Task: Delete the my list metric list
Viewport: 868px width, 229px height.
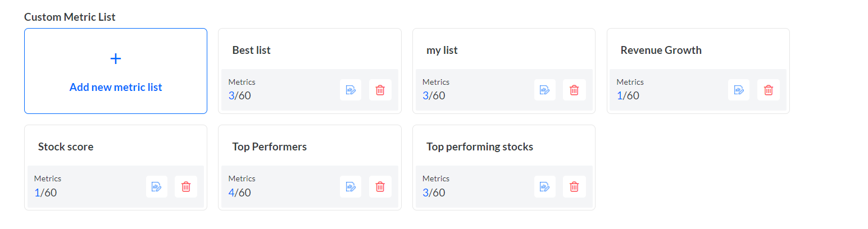Action: click(574, 90)
